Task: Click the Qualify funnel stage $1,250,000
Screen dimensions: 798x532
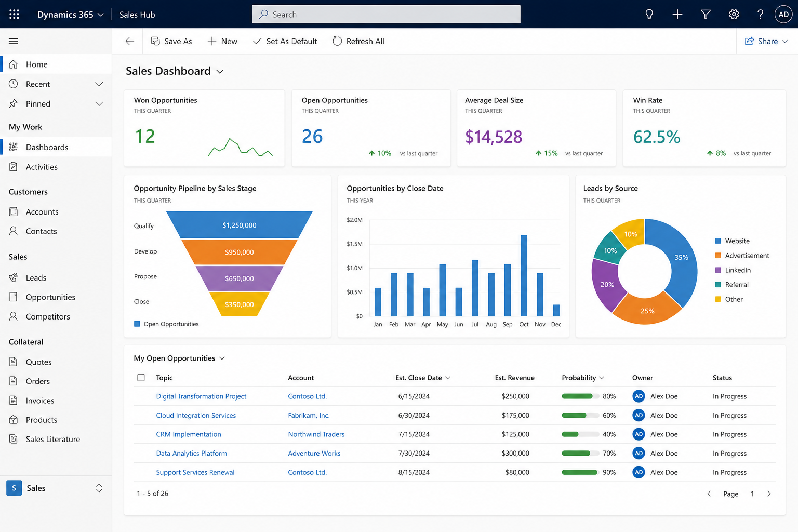Action: (x=240, y=225)
